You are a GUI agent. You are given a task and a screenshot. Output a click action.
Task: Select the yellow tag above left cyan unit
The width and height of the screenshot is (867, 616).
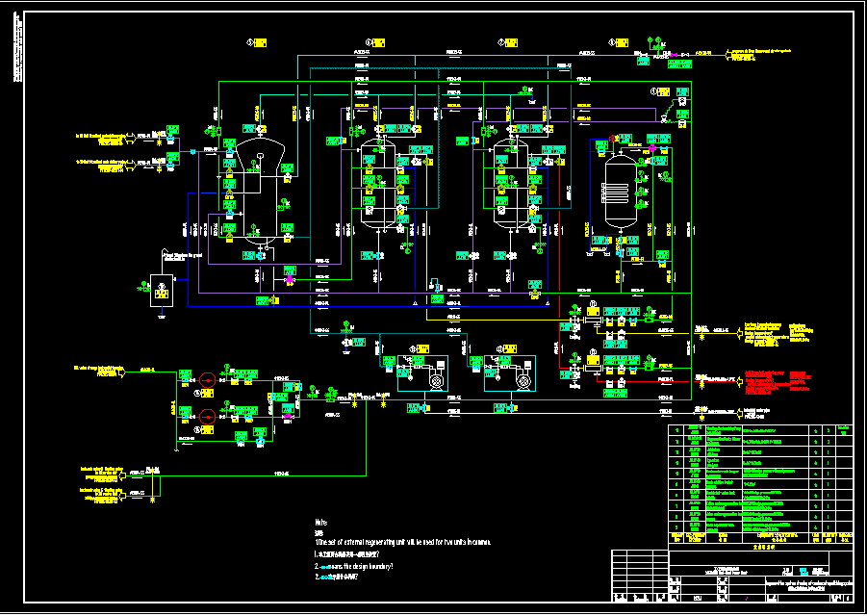click(423, 348)
